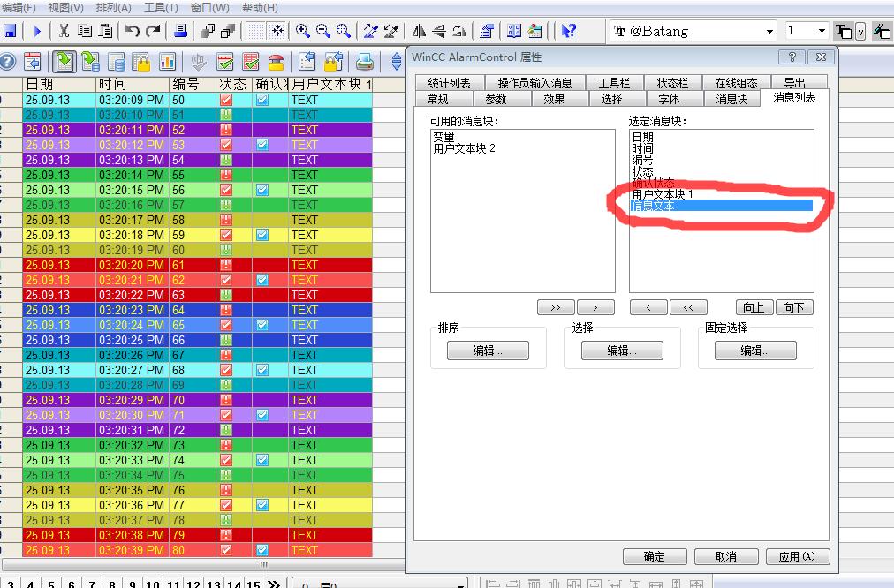The width and height of the screenshot is (894, 588).
Task: Rotate object icon in toolbar
Action: coord(459,31)
